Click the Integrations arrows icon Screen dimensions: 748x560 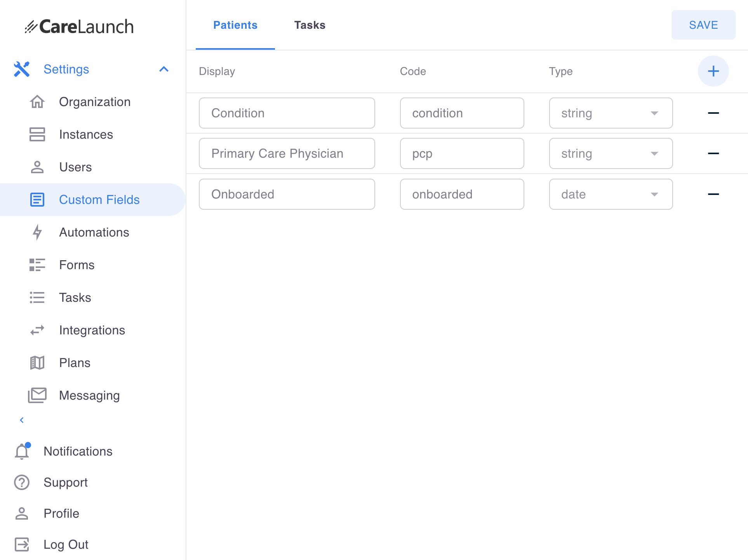tap(38, 329)
